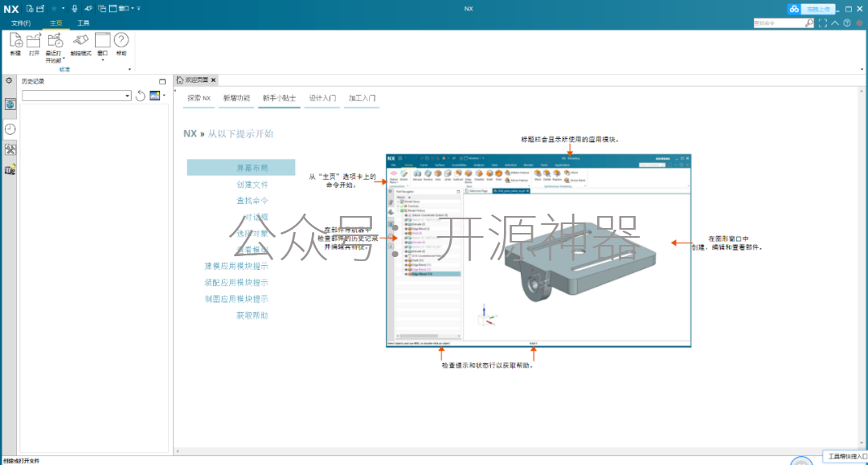868x465 pixels.
Task: Open the web browser resource bar icon
Action: click(x=10, y=104)
